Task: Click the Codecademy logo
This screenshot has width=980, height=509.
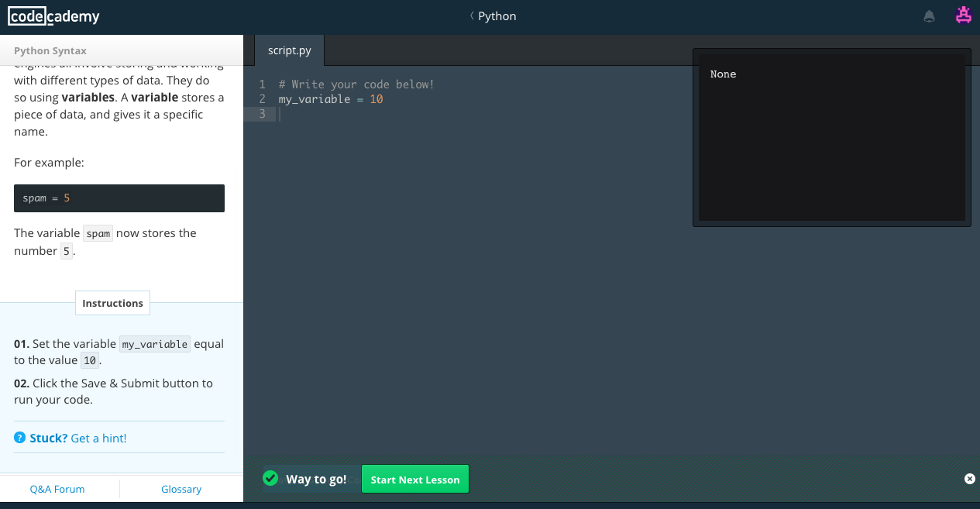Action: pyautogui.click(x=53, y=15)
